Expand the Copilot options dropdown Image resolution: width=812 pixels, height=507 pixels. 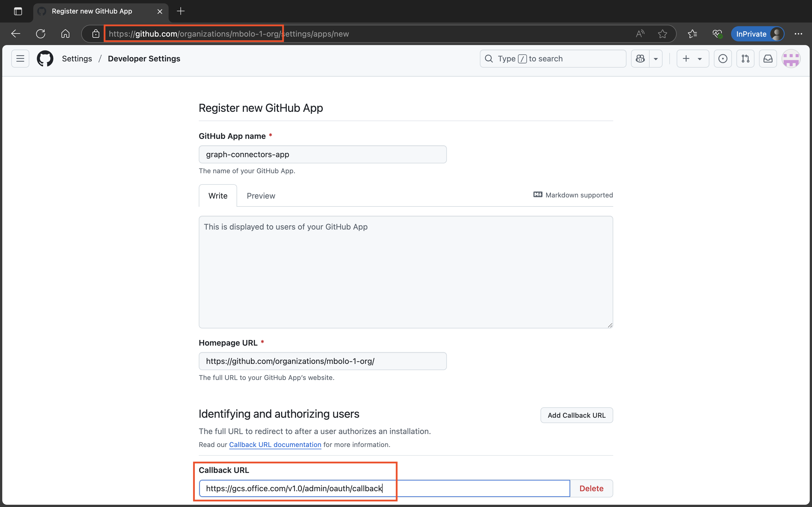pos(656,58)
